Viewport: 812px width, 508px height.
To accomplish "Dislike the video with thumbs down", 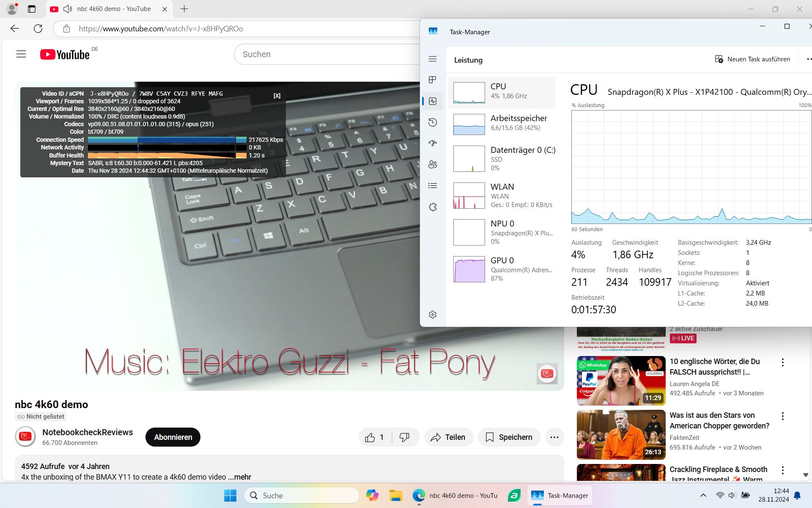I will click(x=405, y=437).
